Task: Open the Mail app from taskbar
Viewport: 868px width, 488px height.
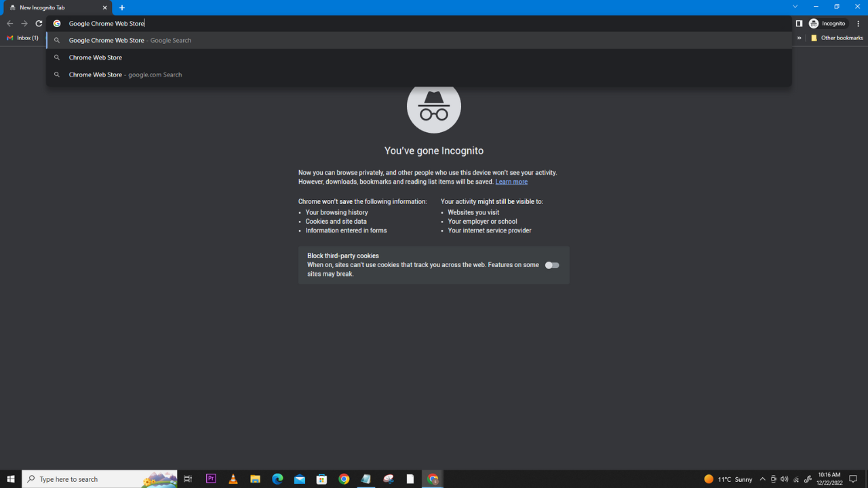Action: 300,479
